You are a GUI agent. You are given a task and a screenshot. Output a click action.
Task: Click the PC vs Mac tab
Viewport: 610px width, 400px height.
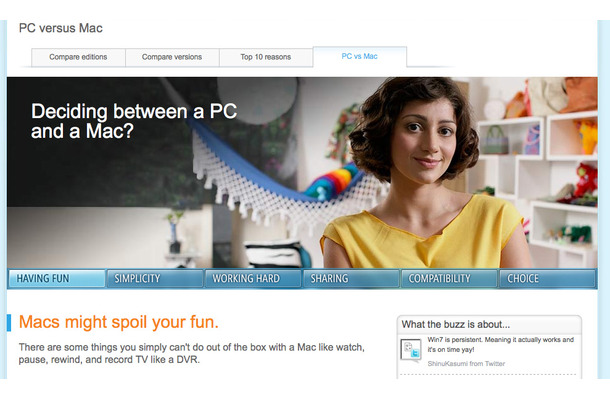359,56
